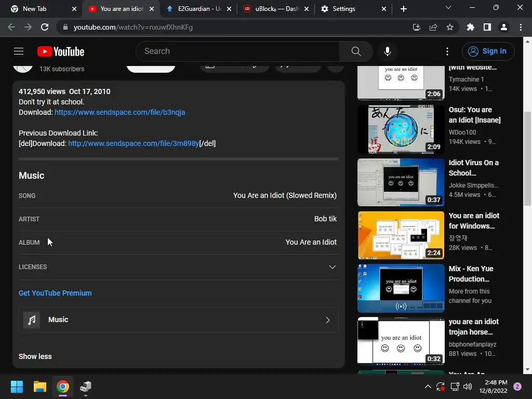Click scrollbar down arrow
The width and height of the screenshot is (532, 399).
point(527,369)
